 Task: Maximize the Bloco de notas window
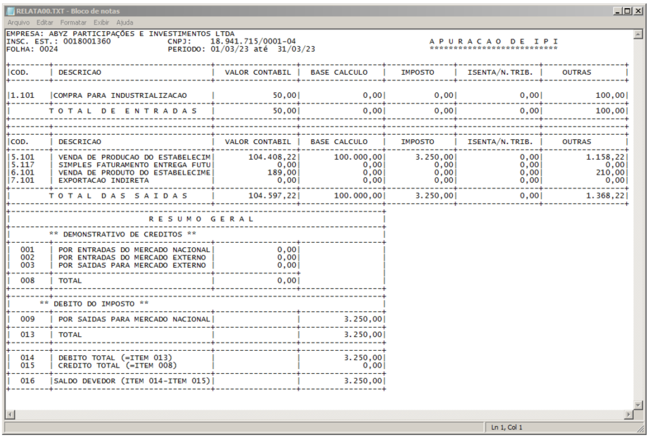click(x=627, y=11)
